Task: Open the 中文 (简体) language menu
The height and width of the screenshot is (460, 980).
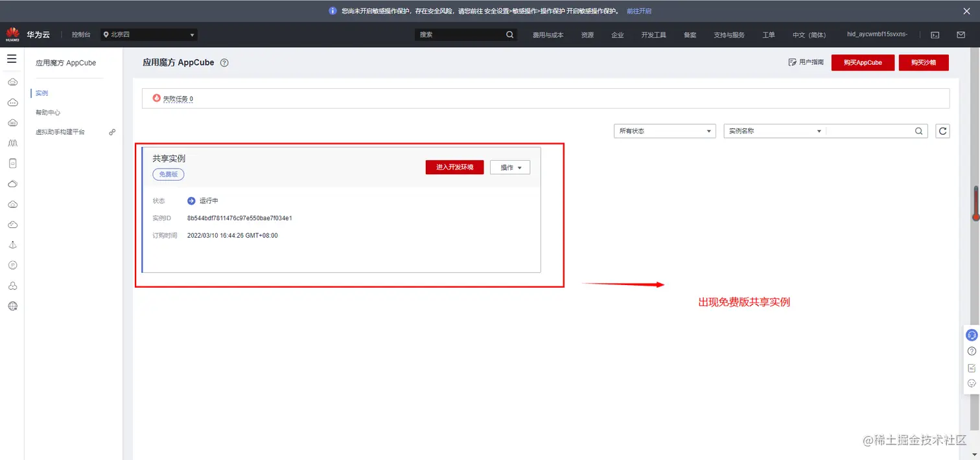Action: click(809, 35)
